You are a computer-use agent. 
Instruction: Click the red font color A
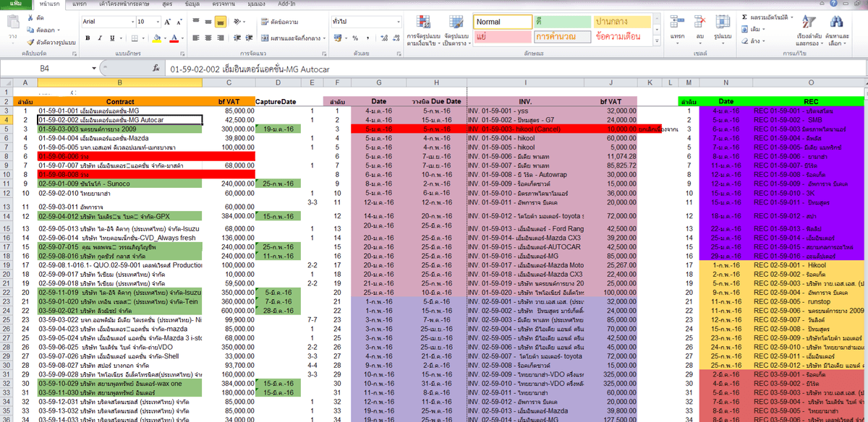174,38
